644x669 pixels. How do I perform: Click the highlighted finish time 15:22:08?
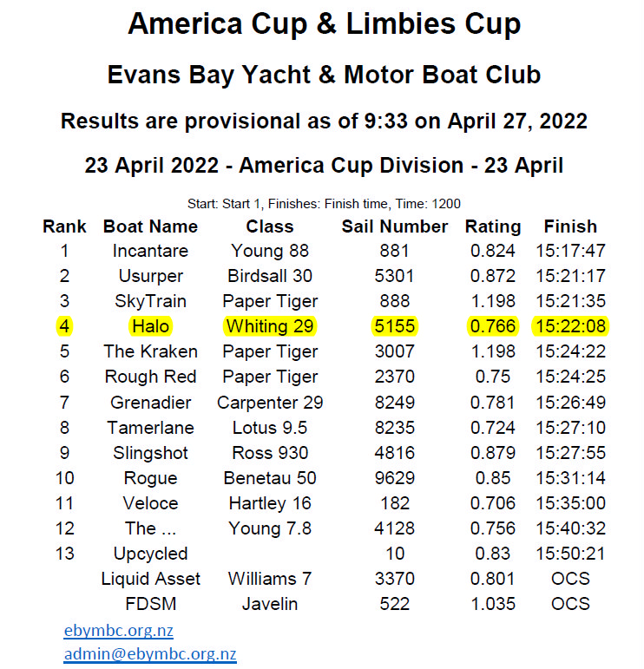pos(570,327)
